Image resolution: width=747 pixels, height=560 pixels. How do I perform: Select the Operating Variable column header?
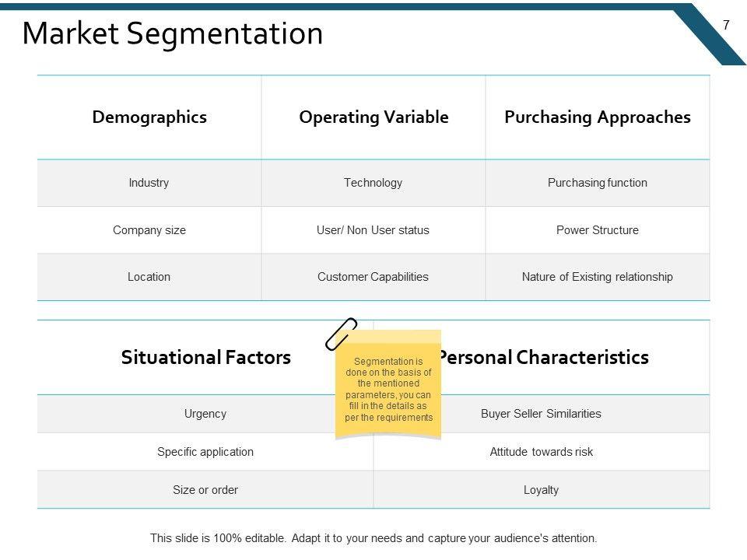tap(373, 117)
